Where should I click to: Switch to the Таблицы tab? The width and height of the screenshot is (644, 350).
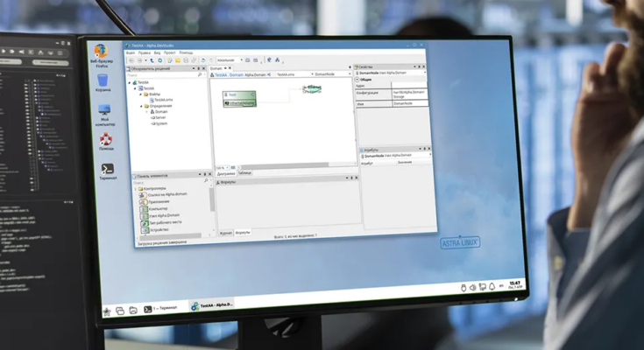point(244,173)
